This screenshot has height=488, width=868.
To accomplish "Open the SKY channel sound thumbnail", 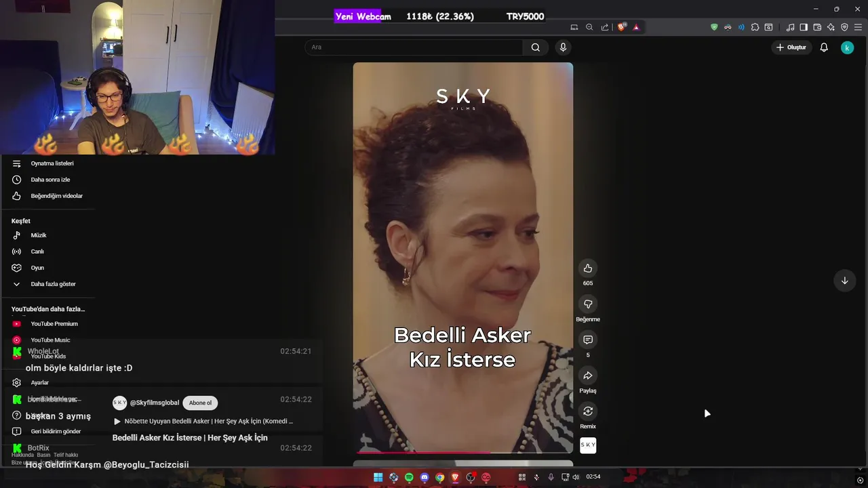I will [588, 445].
